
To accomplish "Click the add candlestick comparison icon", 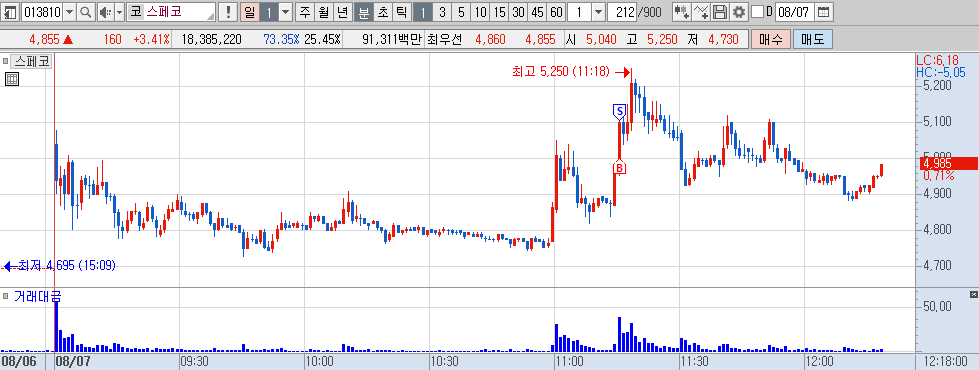I will (681, 11).
